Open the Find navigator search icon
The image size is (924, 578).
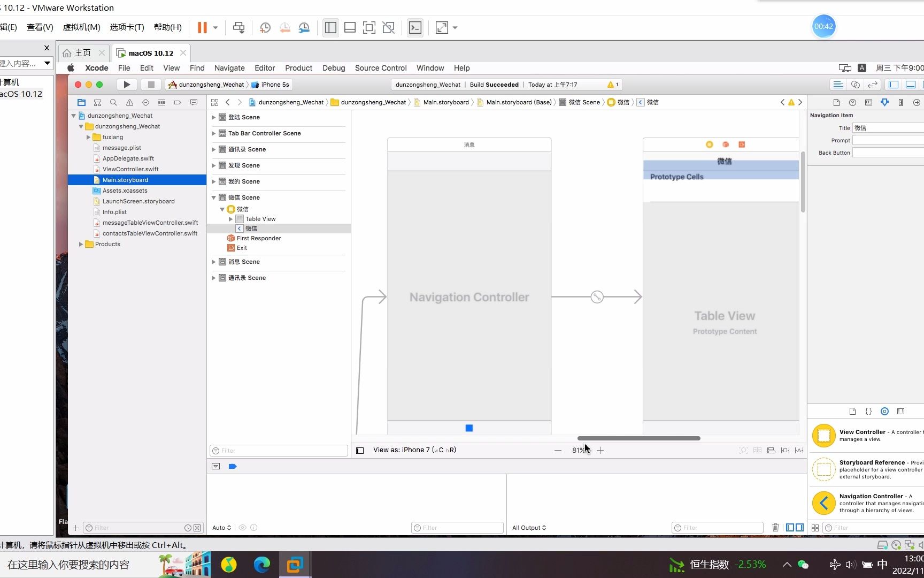113,102
